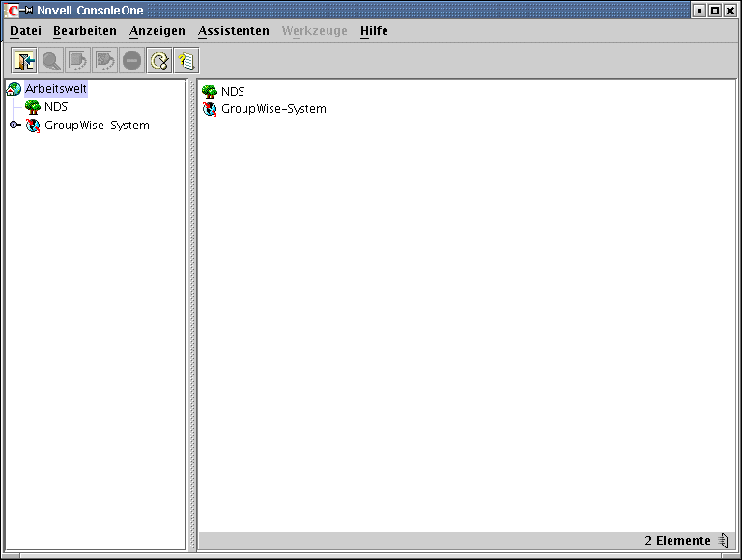Select GroupWise-System label in right pane
742x560 pixels.
(x=274, y=109)
